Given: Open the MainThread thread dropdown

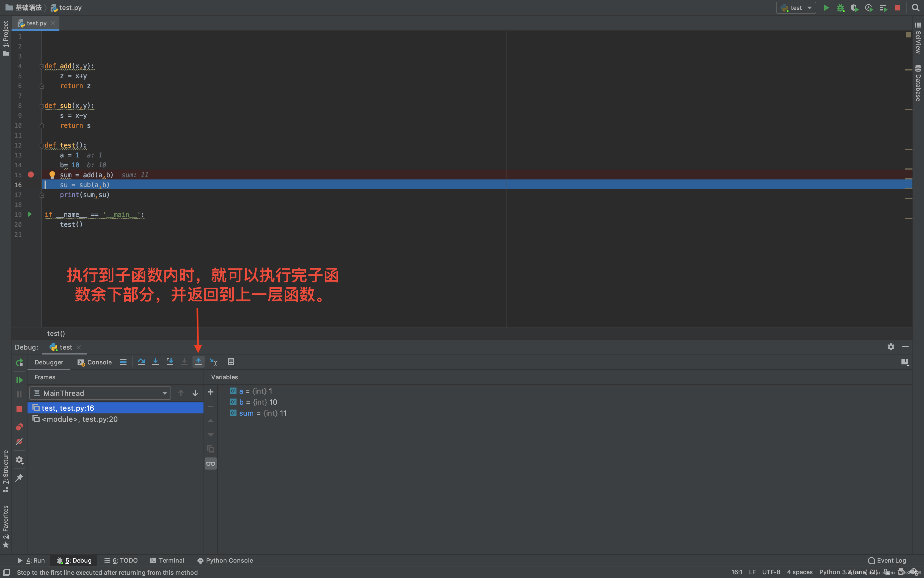Looking at the screenshot, I should point(100,393).
